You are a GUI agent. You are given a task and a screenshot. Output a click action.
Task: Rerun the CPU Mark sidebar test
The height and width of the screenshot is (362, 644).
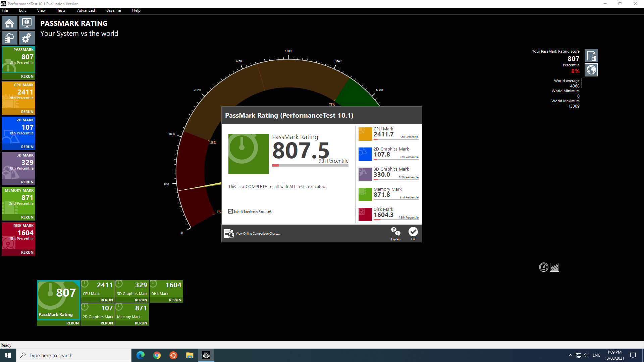pyautogui.click(x=27, y=112)
